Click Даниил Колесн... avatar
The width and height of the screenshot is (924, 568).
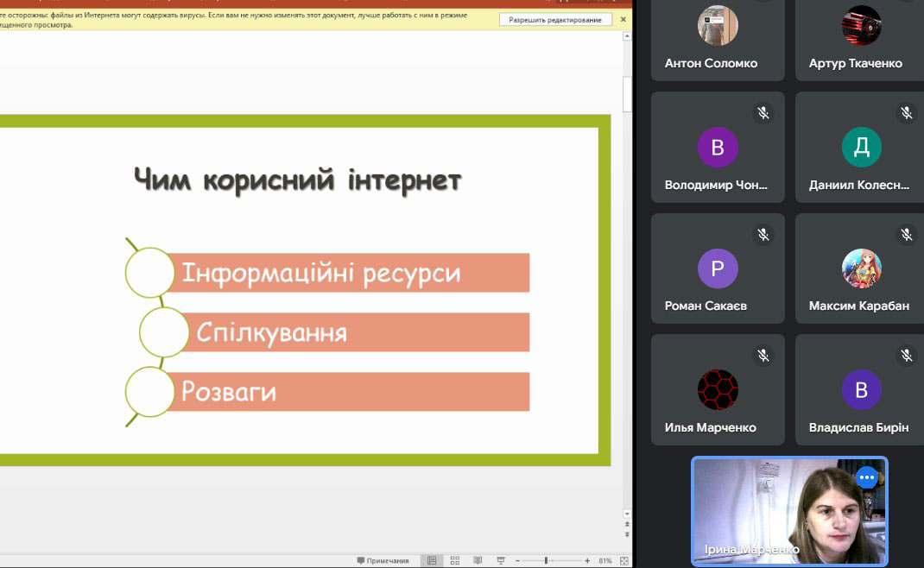click(x=862, y=148)
